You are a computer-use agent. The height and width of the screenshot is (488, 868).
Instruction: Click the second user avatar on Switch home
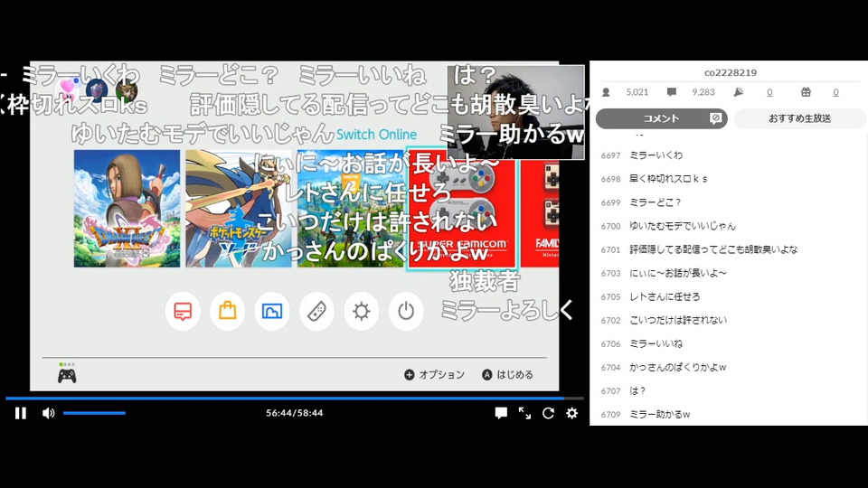click(97, 89)
